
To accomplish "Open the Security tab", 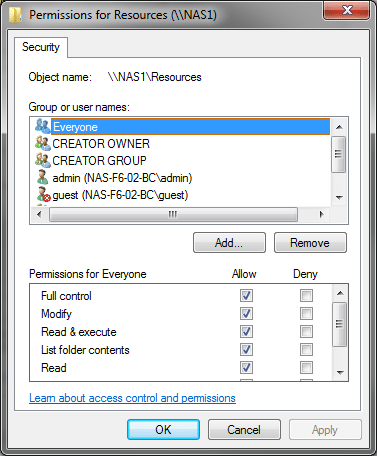I will click(x=41, y=47).
